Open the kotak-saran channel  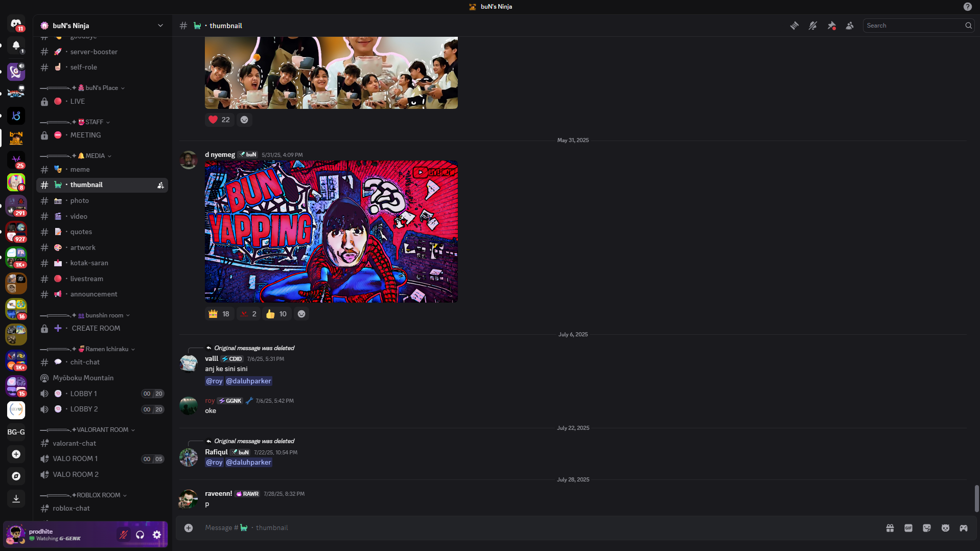(x=102, y=263)
